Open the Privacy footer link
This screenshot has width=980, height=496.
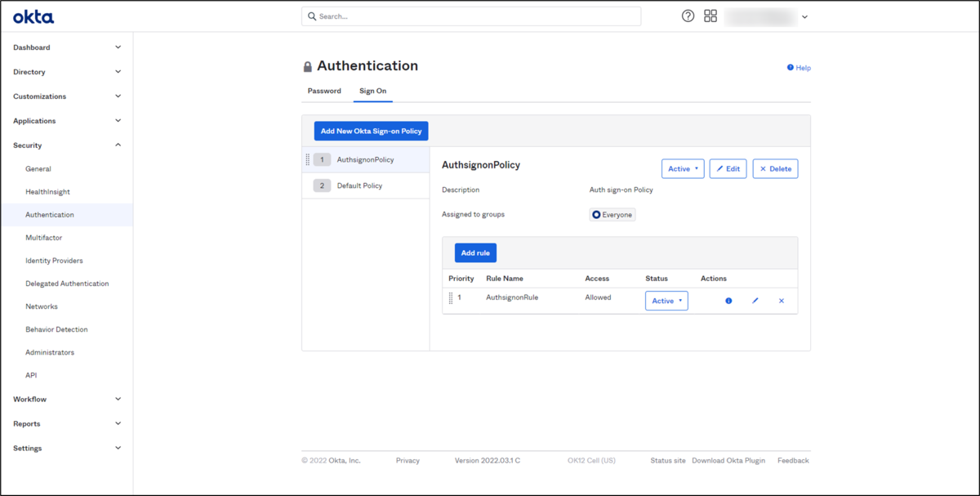click(408, 461)
